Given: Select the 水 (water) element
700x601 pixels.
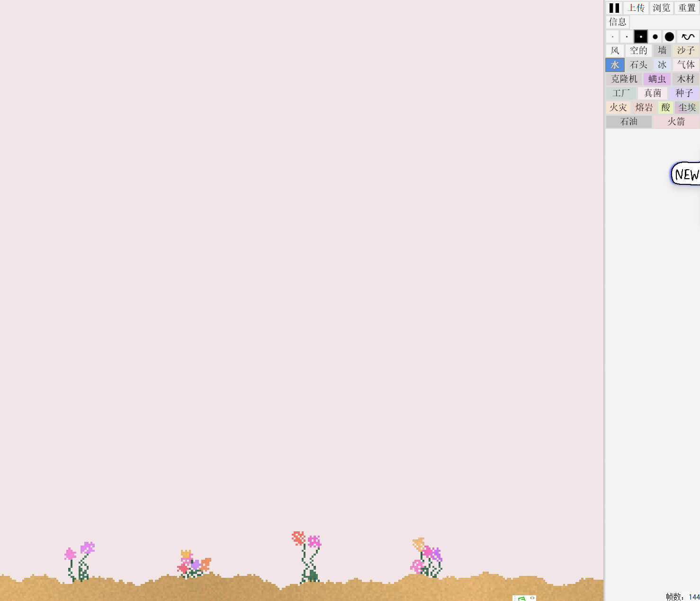Looking at the screenshot, I should 615,65.
